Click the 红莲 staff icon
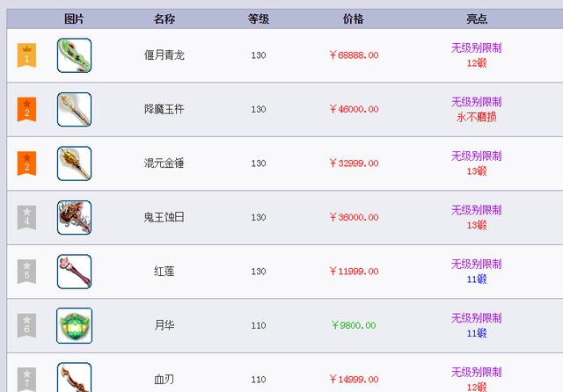The height and width of the screenshot is (392, 563). [x=74, y=272]
